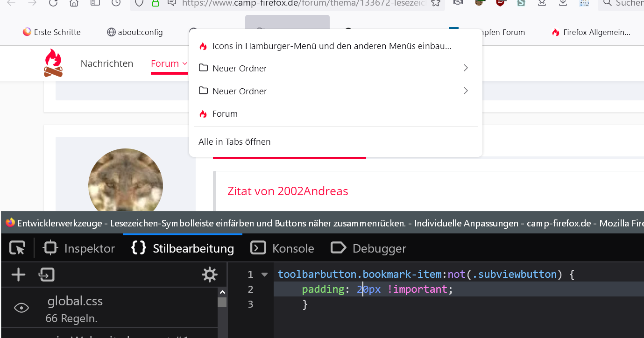This screenshot has width=644, height=338.
Task: Expand the upper Neuer Ordner submenu arrow
Action: pyautogui.click(x=466, y=68)
